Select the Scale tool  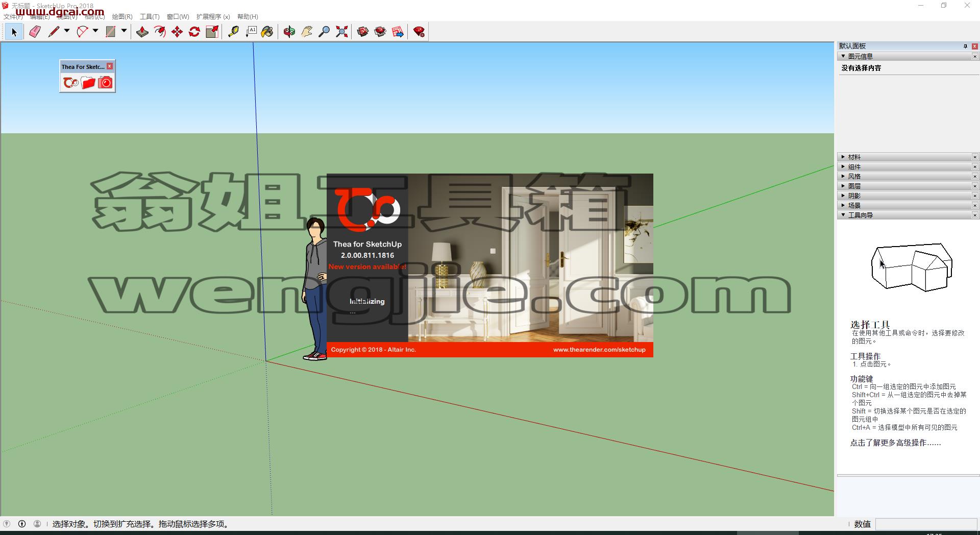point(212,32)
